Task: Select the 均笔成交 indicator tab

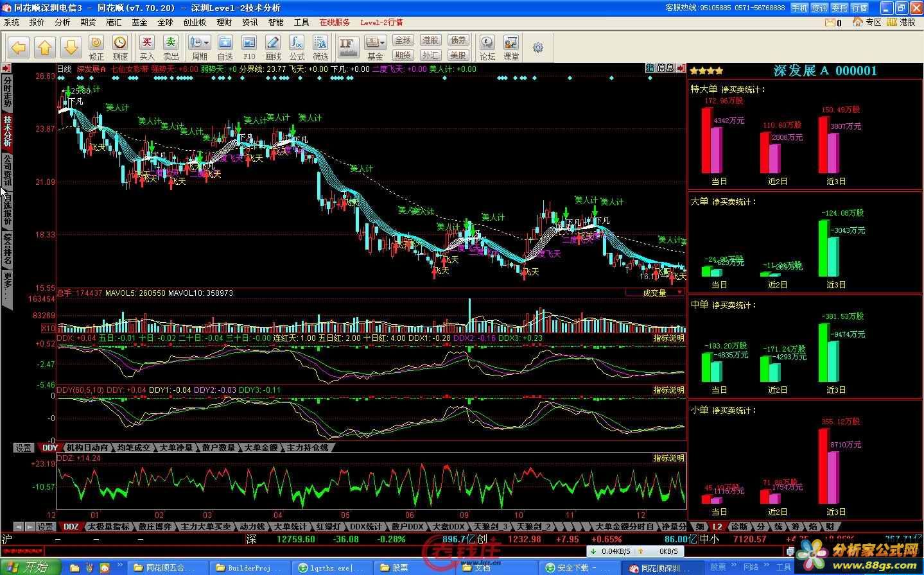Action: [x=134, y=447]
